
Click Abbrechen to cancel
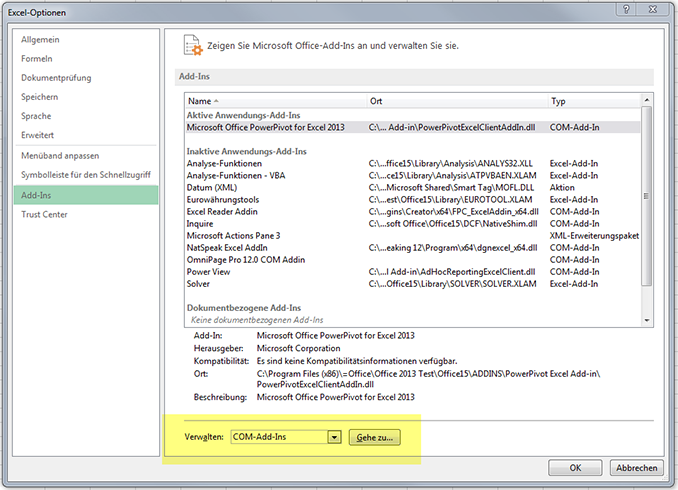(x=636, y=468)
